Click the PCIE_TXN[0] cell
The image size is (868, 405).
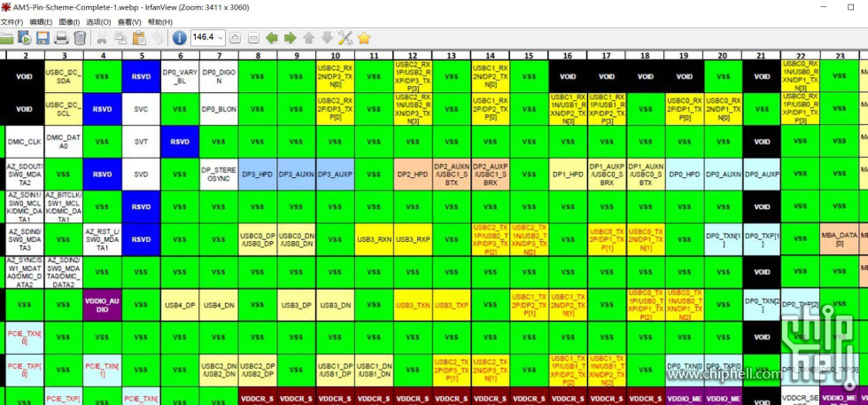(x=25, y=338)
